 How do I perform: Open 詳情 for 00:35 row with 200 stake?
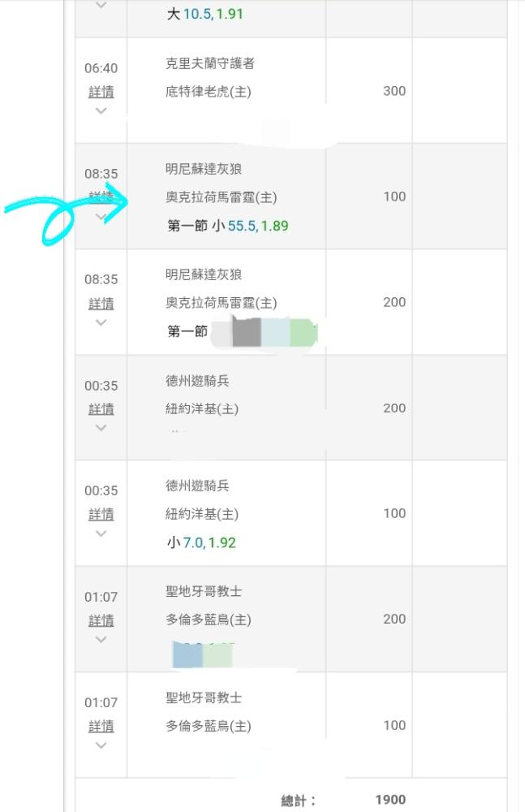(x=101, y=408)
